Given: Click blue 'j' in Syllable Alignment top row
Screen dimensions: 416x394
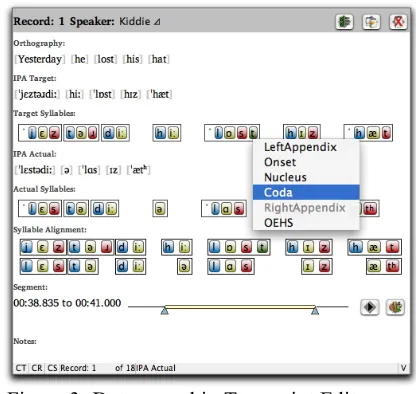Looking at the screenshot, I should coord(26,247).
